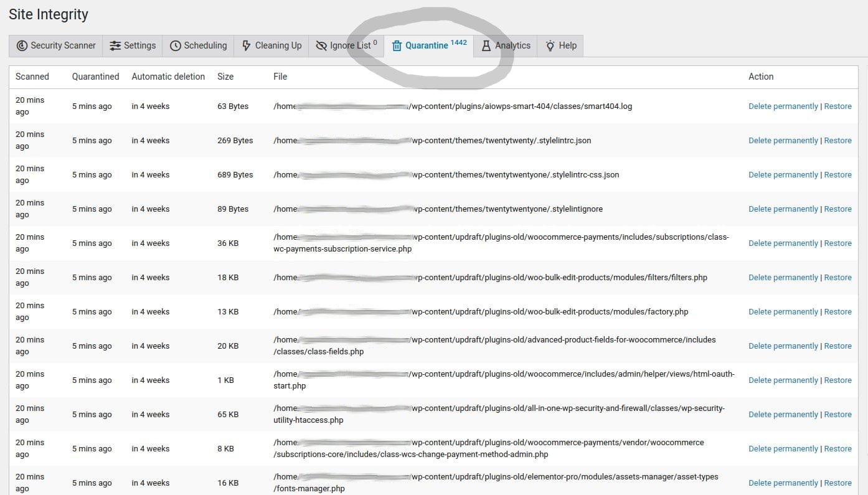Image resolution: width=868 pixels, height=495 pixels.
Task: Delete permanently the class-fields.php file
Action: point(783,346)
